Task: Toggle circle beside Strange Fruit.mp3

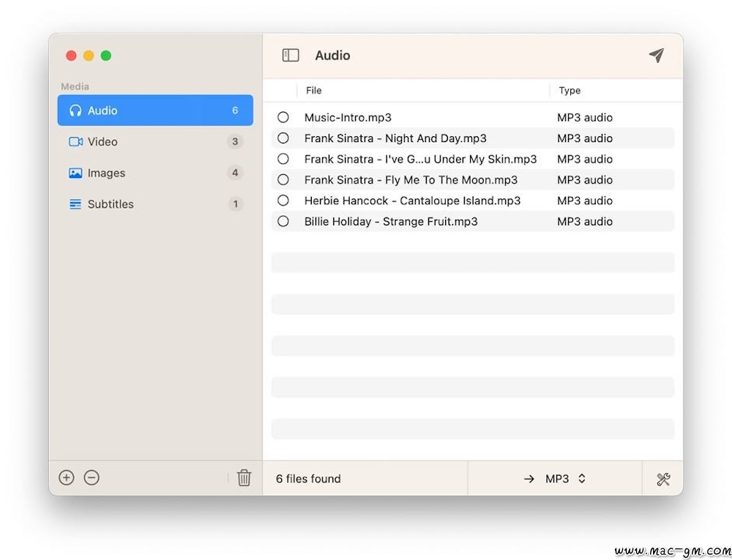Action: [283, 221]
